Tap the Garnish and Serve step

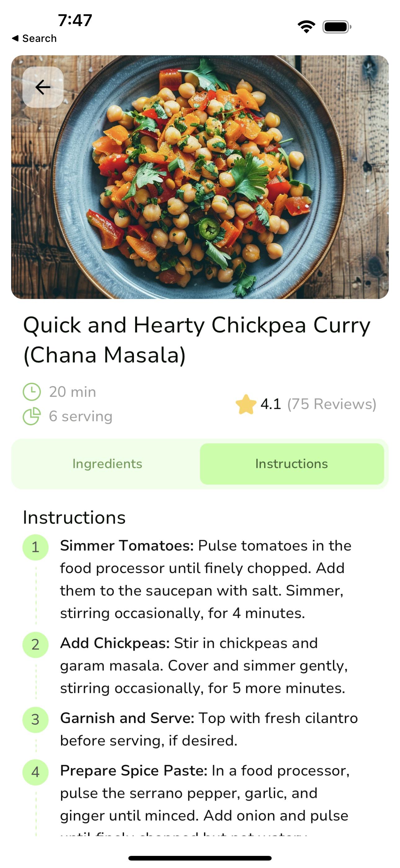point(209,729)
